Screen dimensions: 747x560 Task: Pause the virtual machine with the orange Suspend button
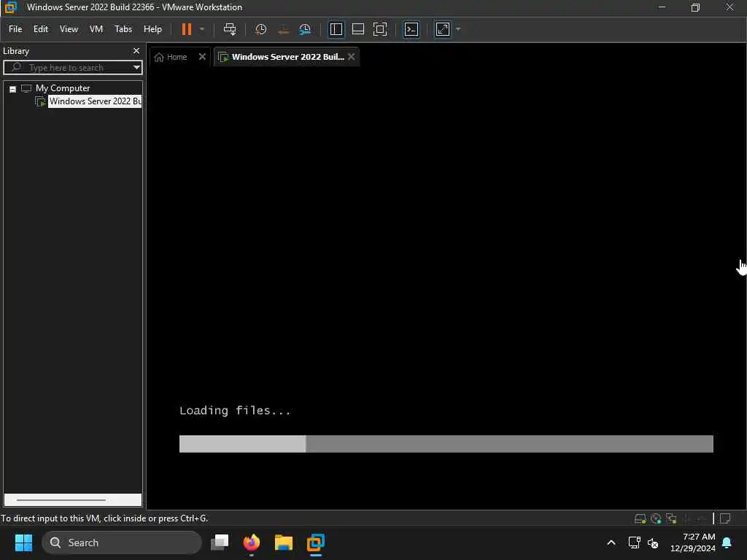pos(186,29)
